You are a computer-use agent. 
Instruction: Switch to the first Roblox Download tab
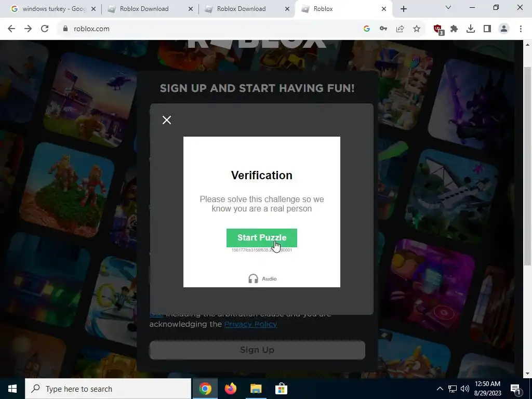(144, 9)
